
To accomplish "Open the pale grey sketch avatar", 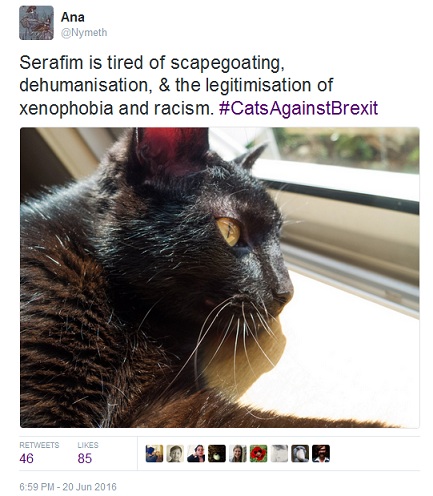I will click(279, 453).
